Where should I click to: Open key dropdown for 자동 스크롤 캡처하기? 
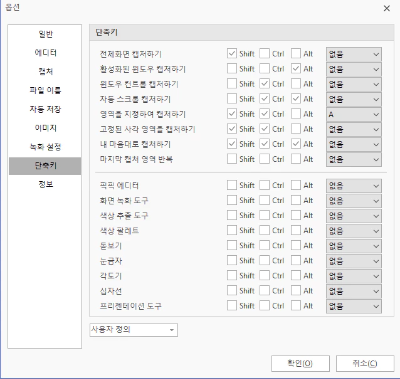(x=354, y=99)
